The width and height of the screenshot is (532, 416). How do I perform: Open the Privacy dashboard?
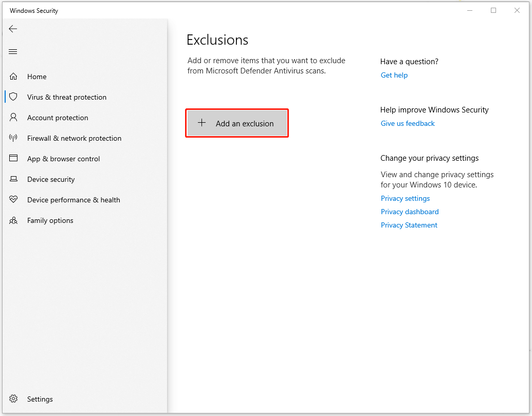(410, 212)
